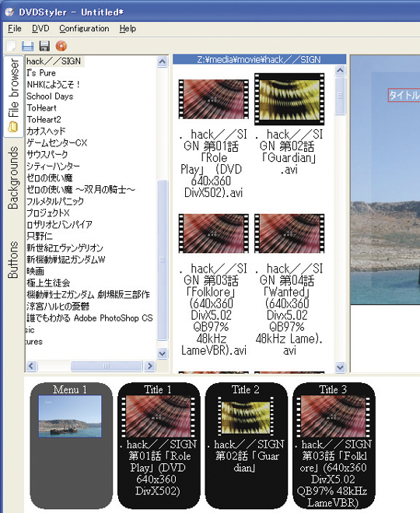Viewport: 420px width, 513px height.
Task: Click thumbnail pane scroll up arrow
Action: pos(340,70)
